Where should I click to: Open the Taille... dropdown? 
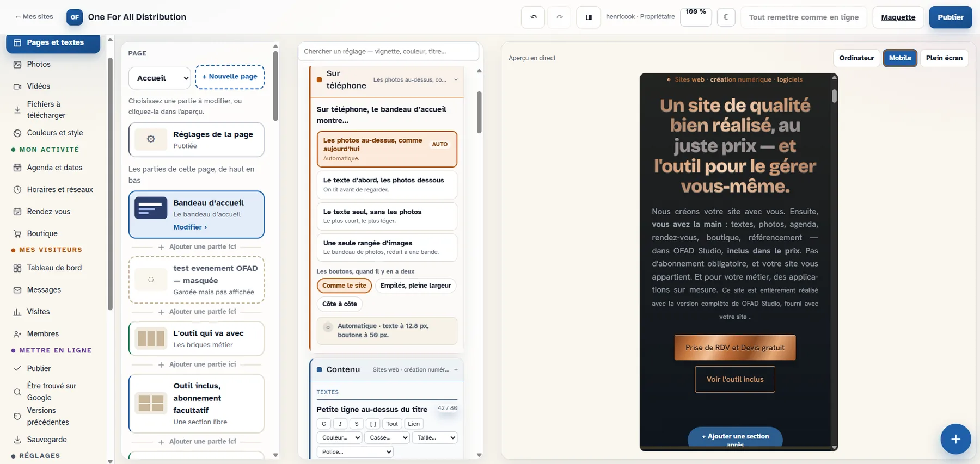pyautogui.click(x=434, y=437)
